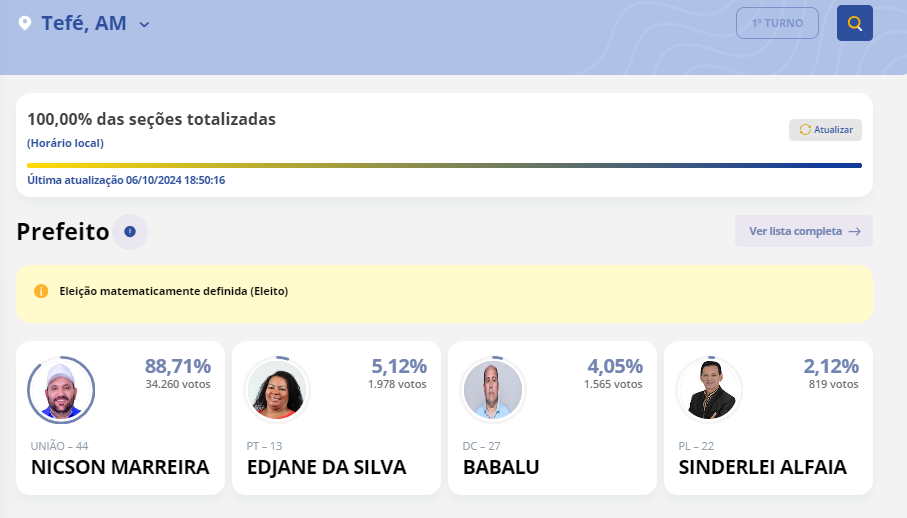Screen dimensions: 907x518
Task: Select the NICSON MARREIRA candidate name
Action: tap(120, 467)
